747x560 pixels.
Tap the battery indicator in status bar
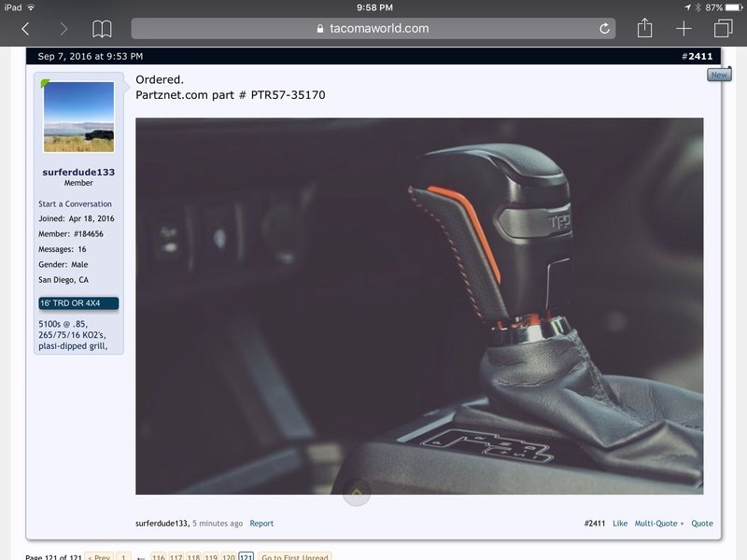click(734, 7)
